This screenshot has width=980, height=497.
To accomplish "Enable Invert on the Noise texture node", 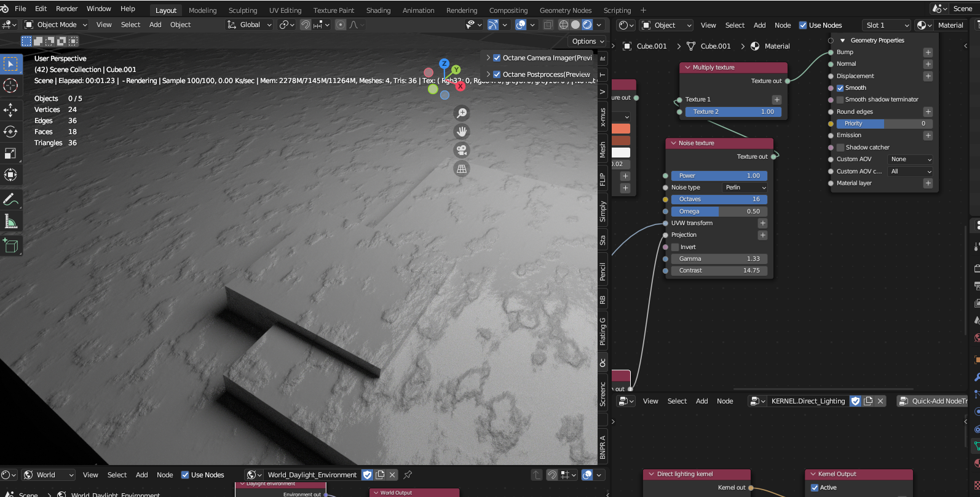I will click(675, 247).
